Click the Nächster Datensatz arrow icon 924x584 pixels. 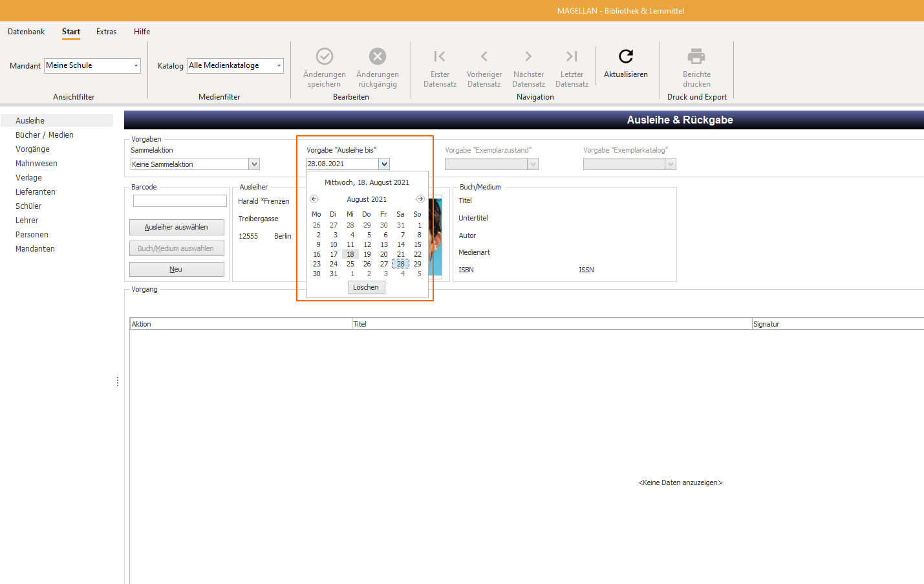point(528,56)
